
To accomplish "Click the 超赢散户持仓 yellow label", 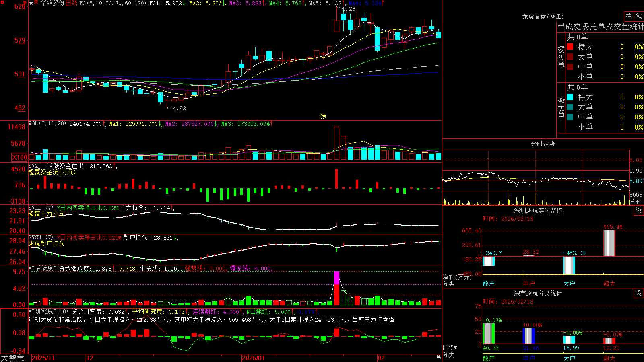I will click(x=46, y=244).
